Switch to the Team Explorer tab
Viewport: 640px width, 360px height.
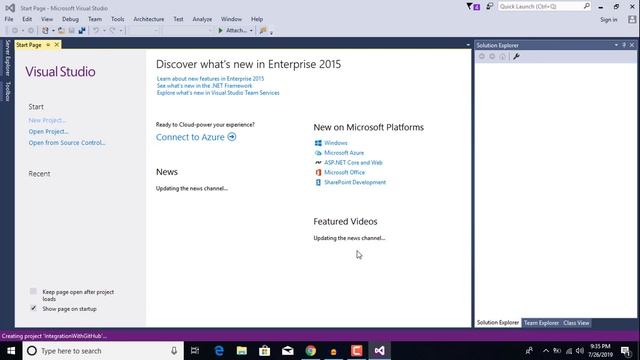pos(541,323)
